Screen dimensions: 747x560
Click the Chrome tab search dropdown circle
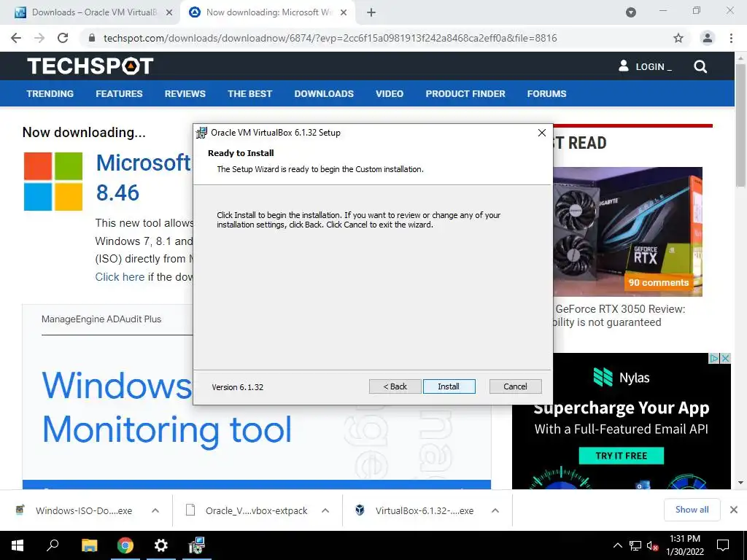click(631, 12)
